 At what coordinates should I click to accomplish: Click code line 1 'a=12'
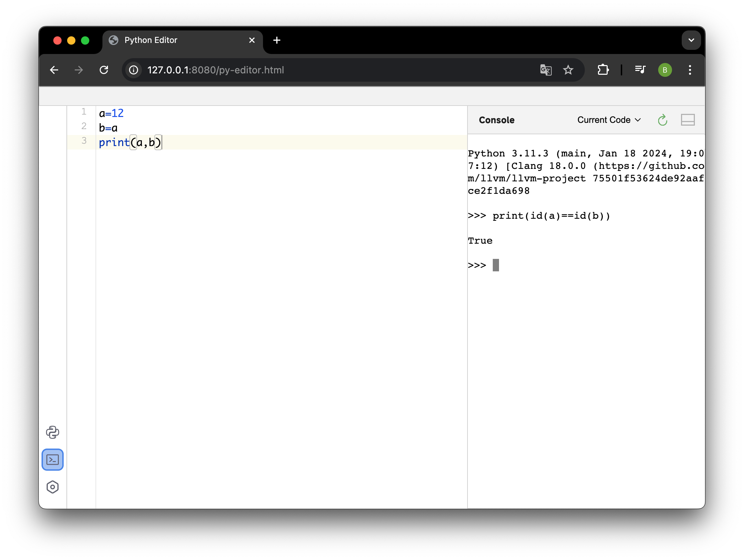[111, 113]
